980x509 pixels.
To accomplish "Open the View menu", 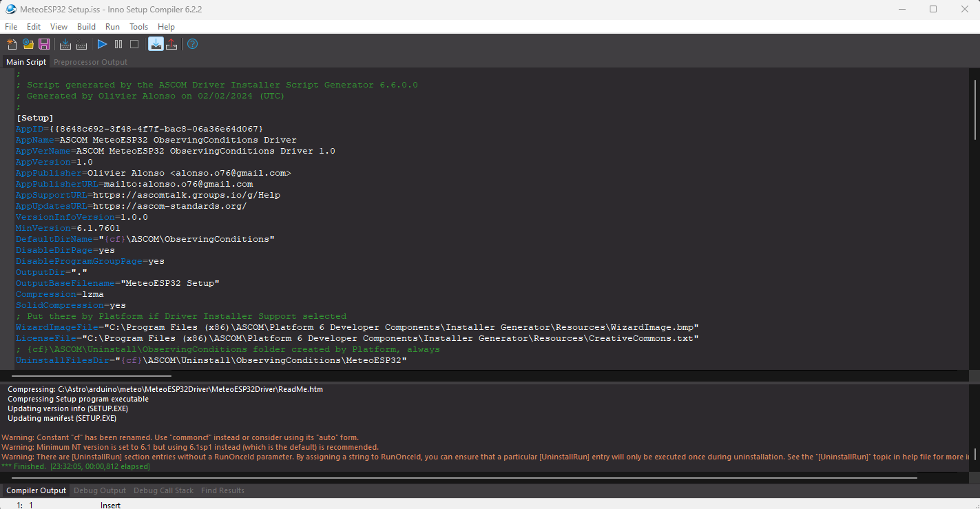I will [59, 27].
